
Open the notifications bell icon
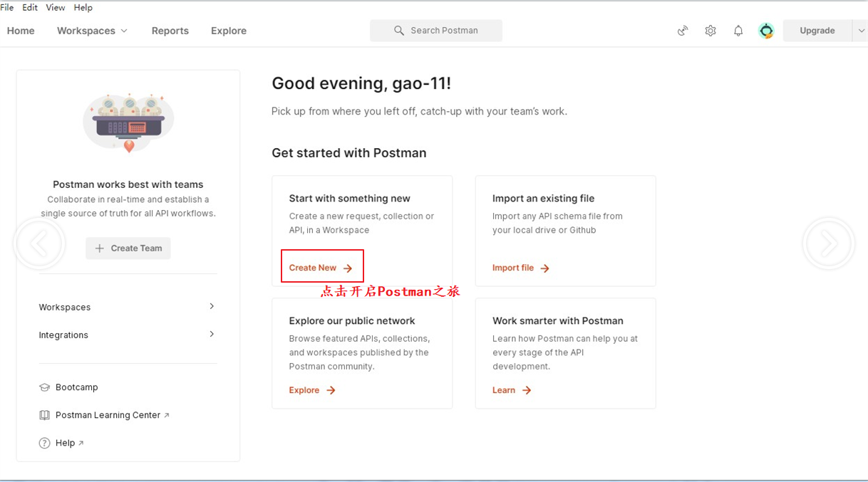(738, 31)
